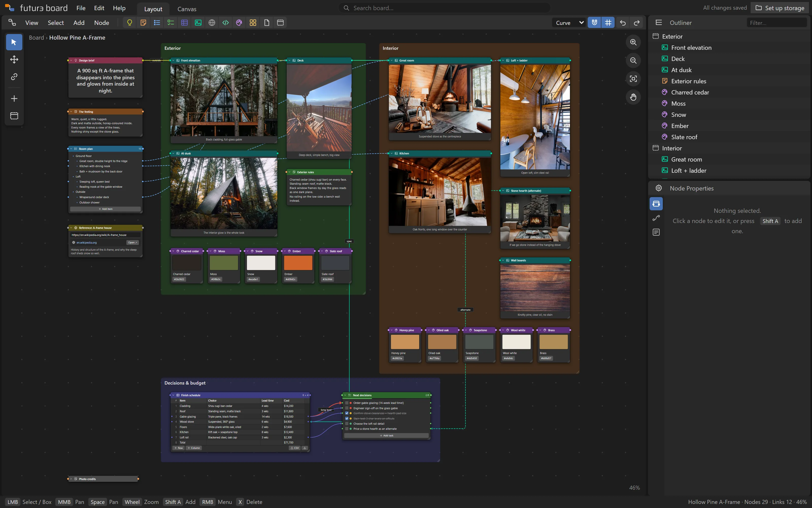Activate the link tool in left sidebar
The image size is (812, 508).
pyautogui.click(x=14, y=77)
